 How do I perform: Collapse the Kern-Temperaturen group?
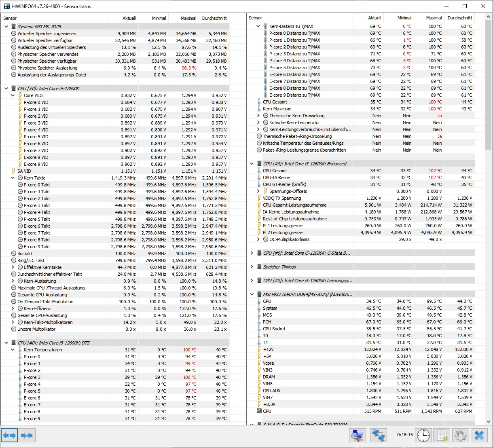(13, 350)
